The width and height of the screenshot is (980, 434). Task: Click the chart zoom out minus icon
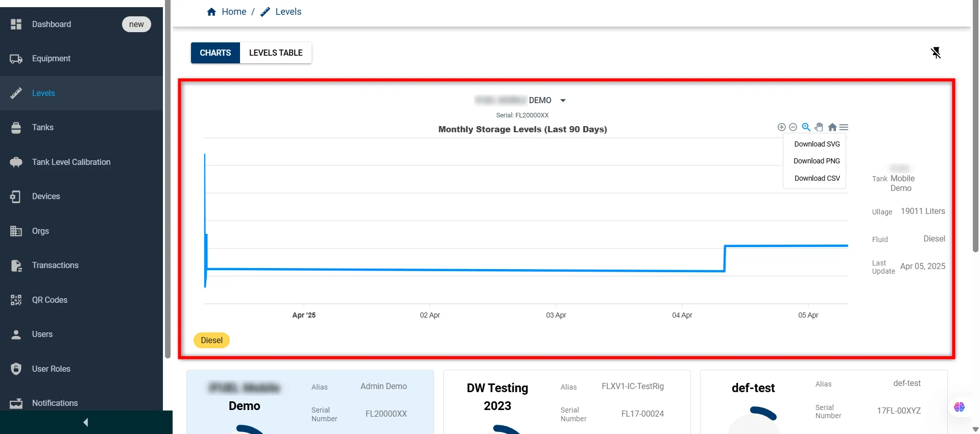coord(793,127)
